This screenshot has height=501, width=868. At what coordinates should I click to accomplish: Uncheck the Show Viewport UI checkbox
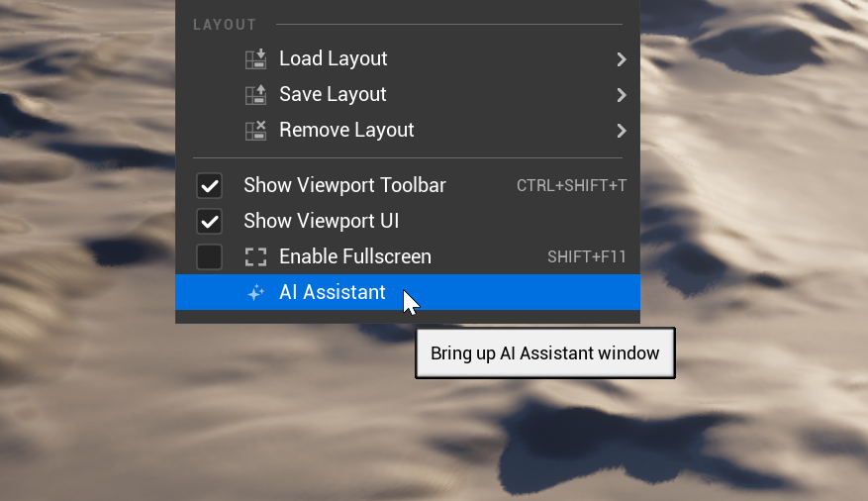click(209, 222)
